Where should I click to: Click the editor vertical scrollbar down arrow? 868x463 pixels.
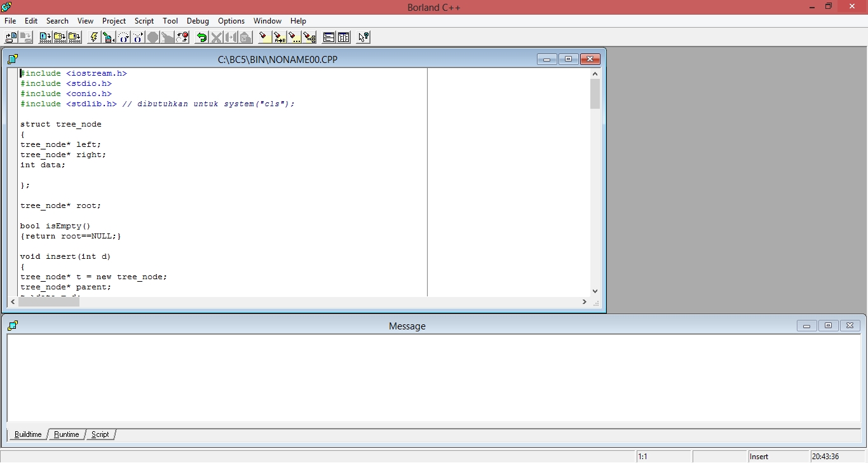point(595,291)
